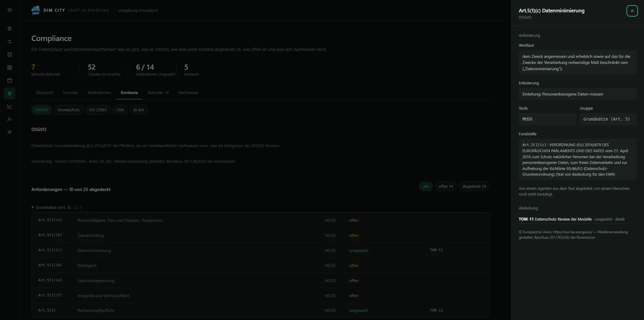Switch to the Inventar tab
Image resolution: width=644 pixels, height=320 pixels.
coord(71,93)
